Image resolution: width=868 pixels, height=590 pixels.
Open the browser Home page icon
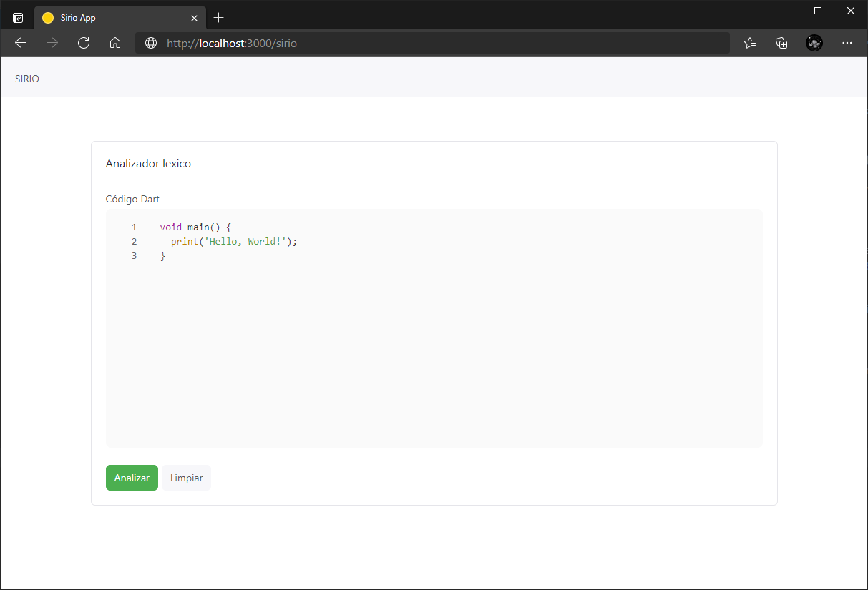[115, 43]
